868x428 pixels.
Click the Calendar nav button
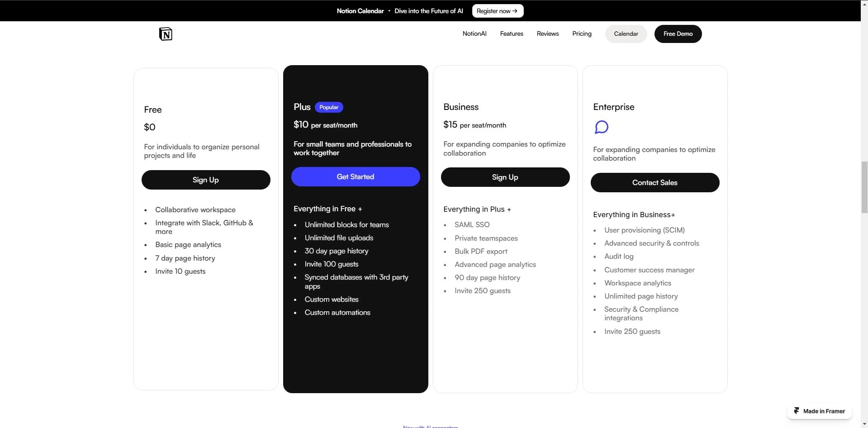point(626,34)
